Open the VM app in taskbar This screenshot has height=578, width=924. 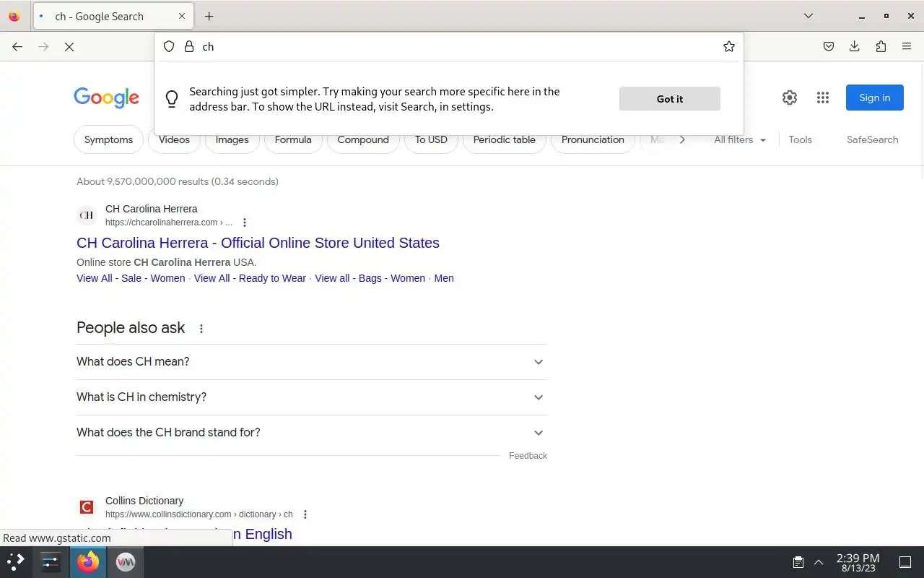tap(125, 561)
